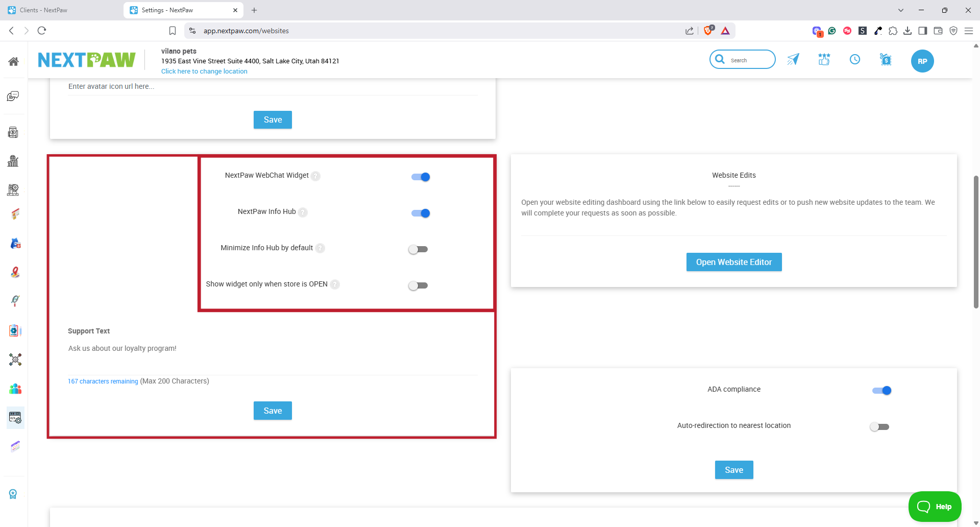Viewport: 980px width, 527px height.
Task: Go back to previous page
Action: pyautogui.click(x=11, y=31)
